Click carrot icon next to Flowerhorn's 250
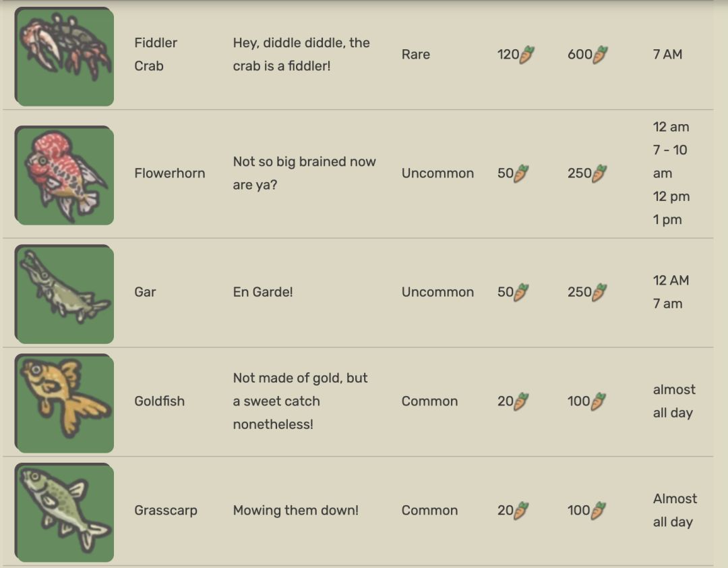Image resolution: width=728 pixels, height=568 pixels. click(600, 173)
